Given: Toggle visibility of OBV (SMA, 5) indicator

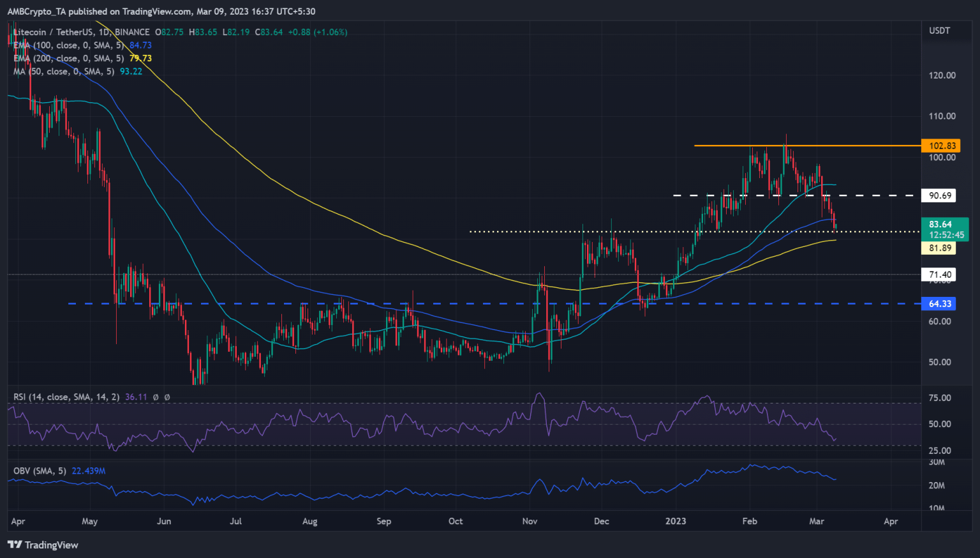Looking at the screenshot, I should tap(40, 470).
